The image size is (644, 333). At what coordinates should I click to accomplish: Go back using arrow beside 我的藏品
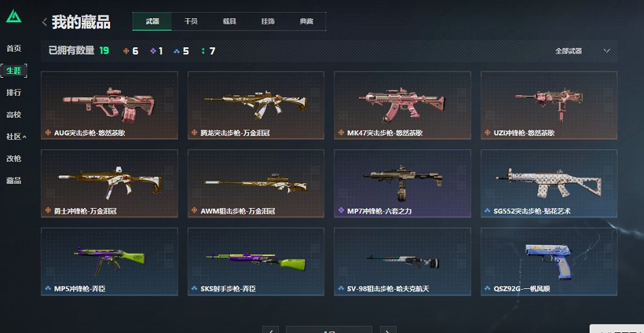45,22
